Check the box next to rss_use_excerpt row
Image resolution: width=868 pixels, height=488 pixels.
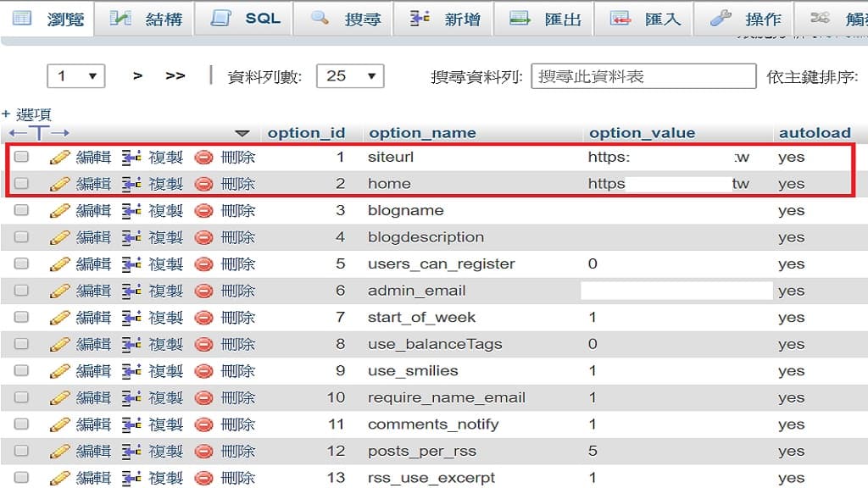tap(22, 478)
